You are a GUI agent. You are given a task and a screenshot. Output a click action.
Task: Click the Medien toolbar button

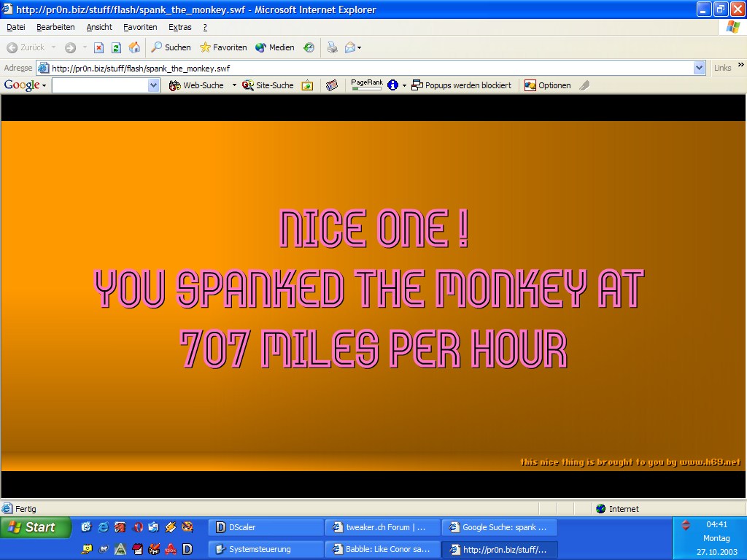(x=275, y=47)
